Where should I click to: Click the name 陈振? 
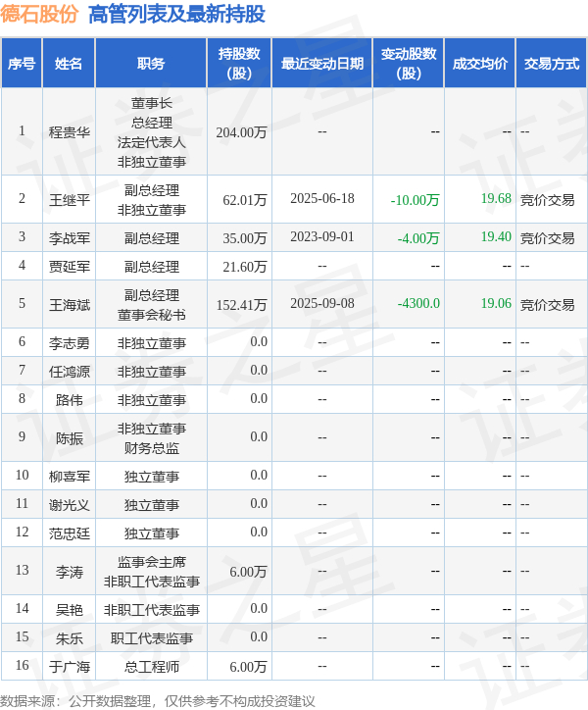70,437
